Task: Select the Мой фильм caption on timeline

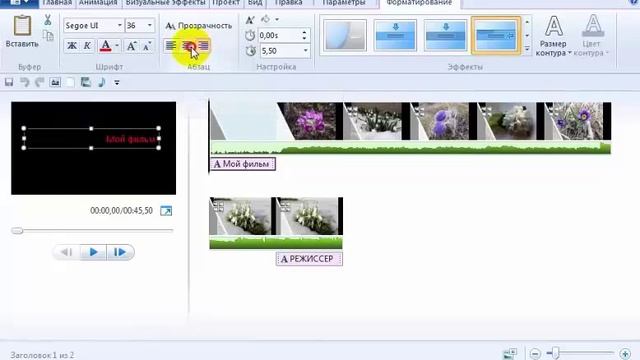Action: point(243,164)
